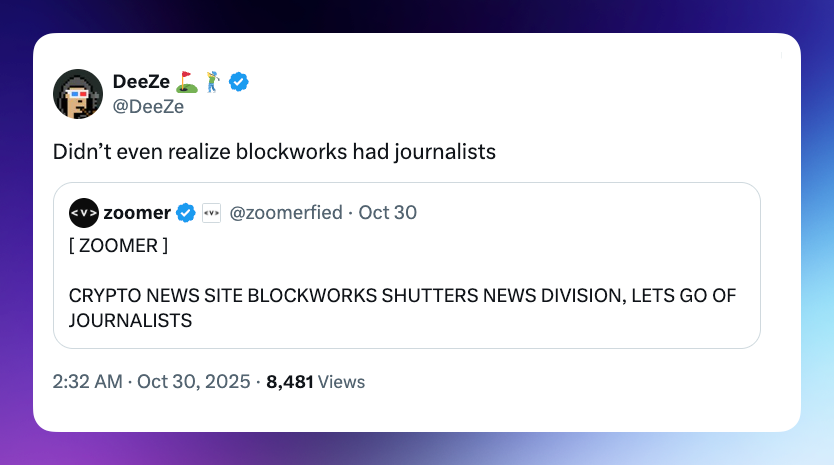Click the Views label
This screenshot has height=465, width=834.
342,381
